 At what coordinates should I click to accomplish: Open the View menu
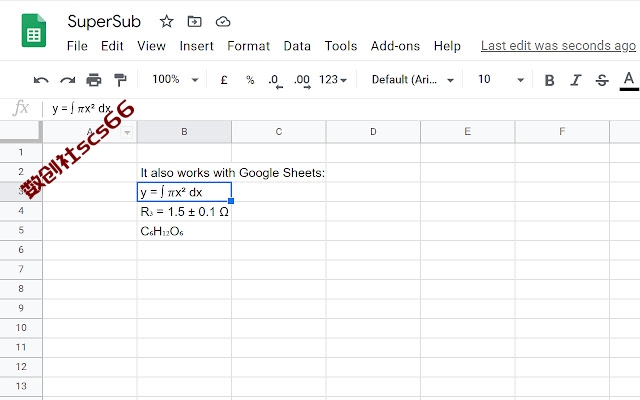pos(151,46)
